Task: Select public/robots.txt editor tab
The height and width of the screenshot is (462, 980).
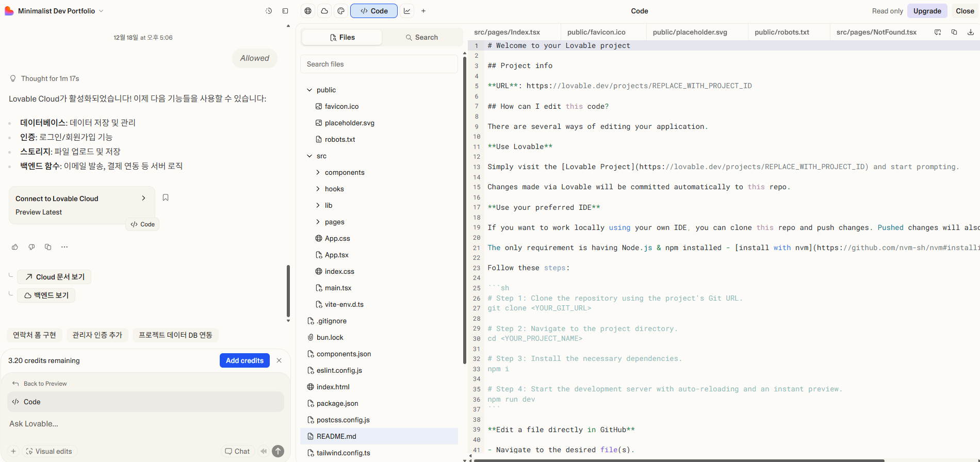Action: click(x=782, y=32)
